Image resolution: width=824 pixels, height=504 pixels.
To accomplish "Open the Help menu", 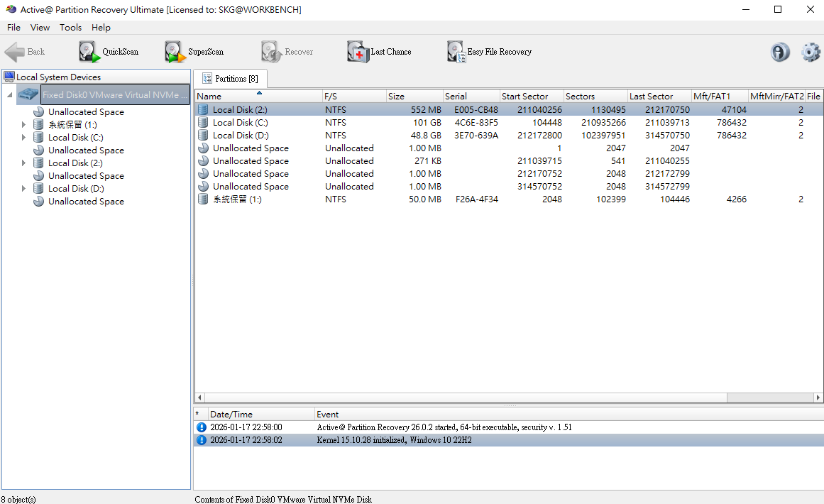I will point(101,27).
